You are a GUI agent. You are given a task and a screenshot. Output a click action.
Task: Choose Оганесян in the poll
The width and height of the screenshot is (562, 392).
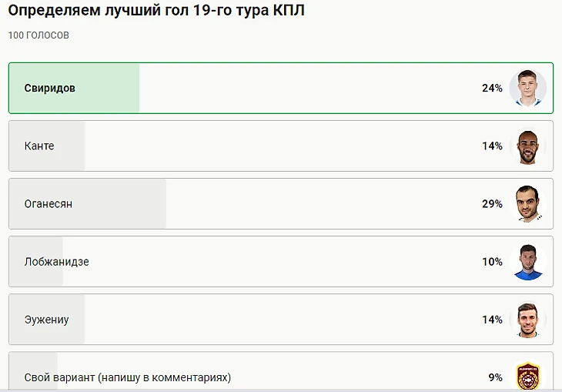point(49,204)
